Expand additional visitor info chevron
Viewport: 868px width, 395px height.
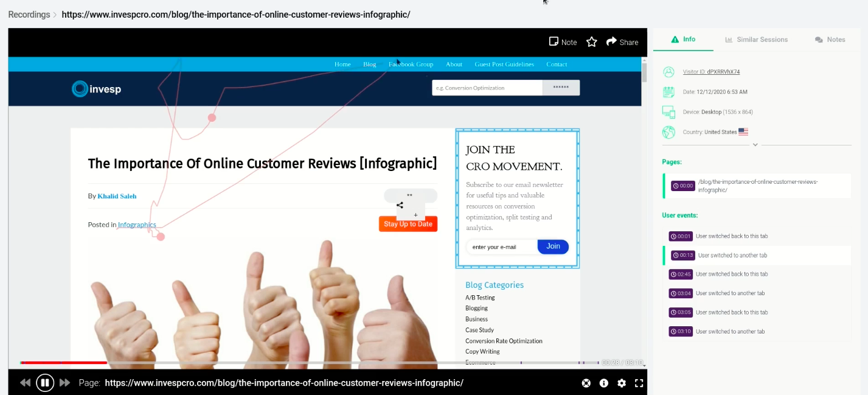click(x=755, y=145)
